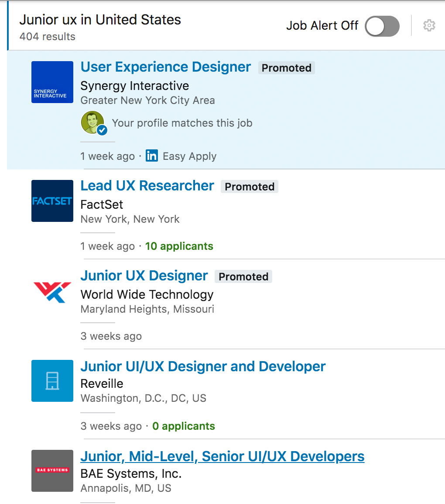Click the 'Synergy Interactive' company name
This screenshot has width=445, height=504.
[134, 86]
